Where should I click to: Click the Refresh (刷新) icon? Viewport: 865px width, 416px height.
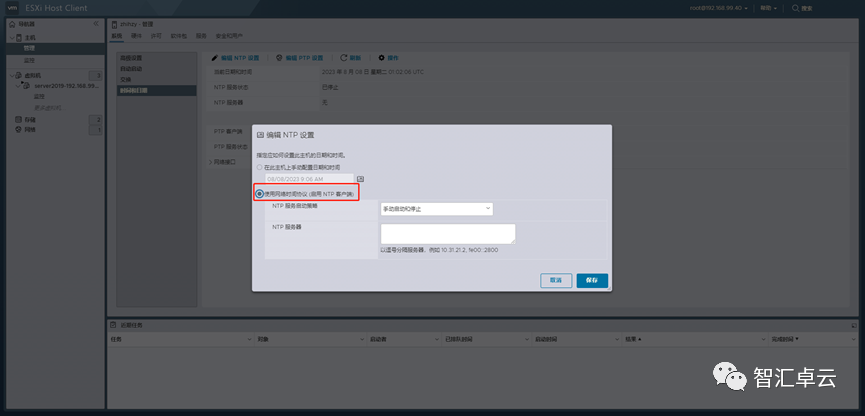(x=343, y=58)
